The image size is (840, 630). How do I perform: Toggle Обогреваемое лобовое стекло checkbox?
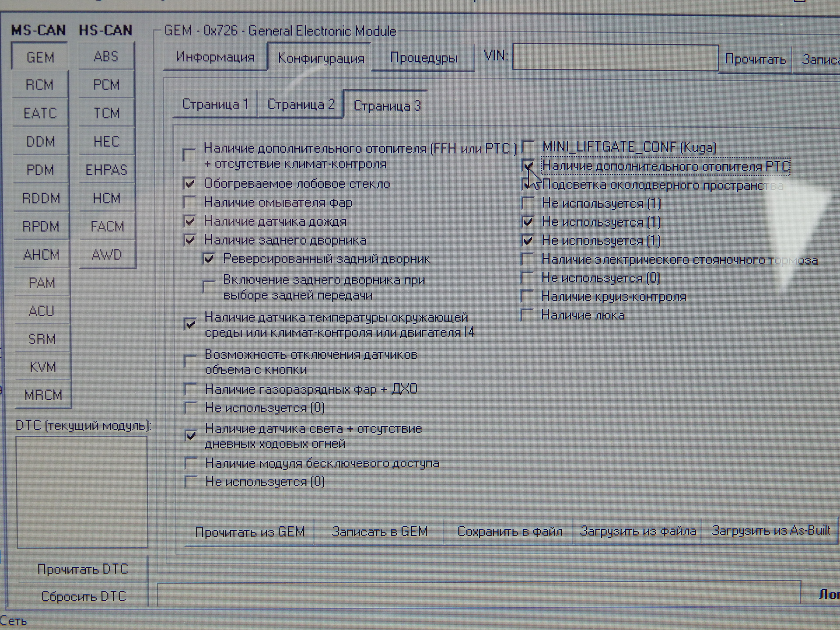coord(189,184)
